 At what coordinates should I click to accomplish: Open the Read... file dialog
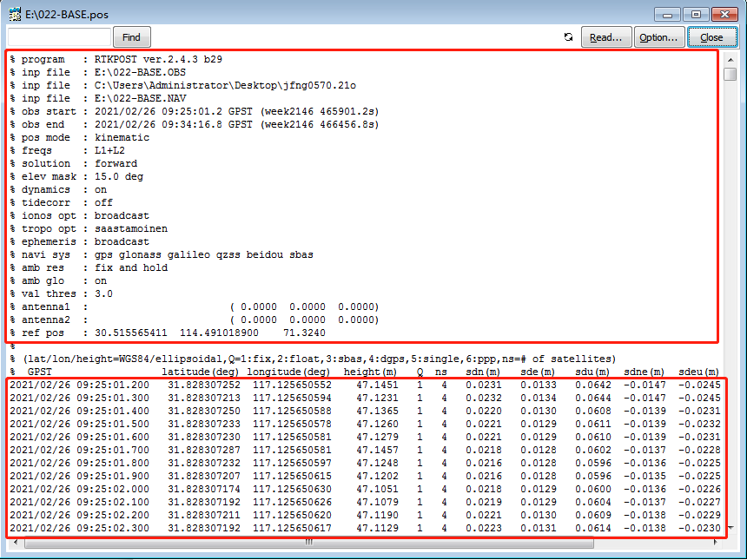pos(606,37)
